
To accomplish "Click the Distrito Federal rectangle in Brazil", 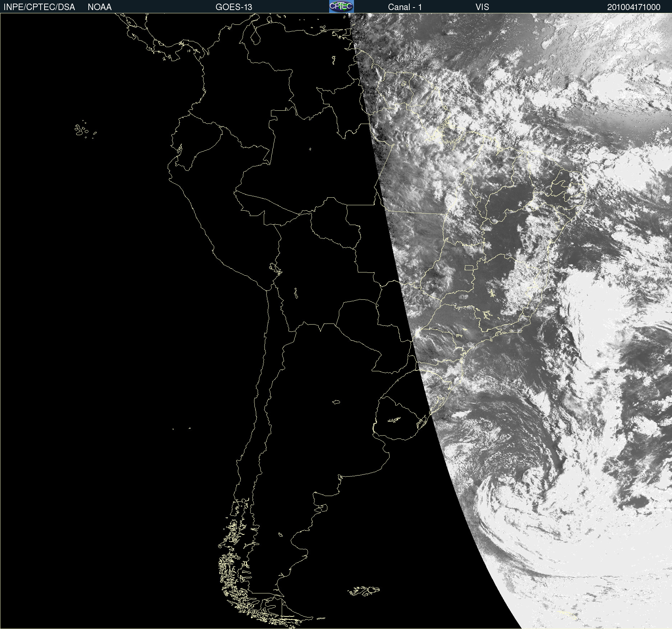I will [469, 267].
